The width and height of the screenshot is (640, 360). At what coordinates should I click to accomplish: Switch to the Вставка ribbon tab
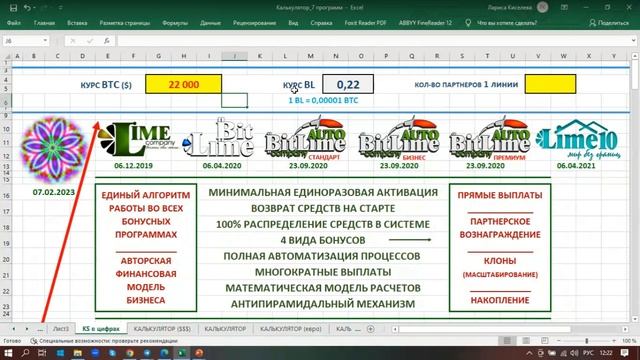[77, 23]
